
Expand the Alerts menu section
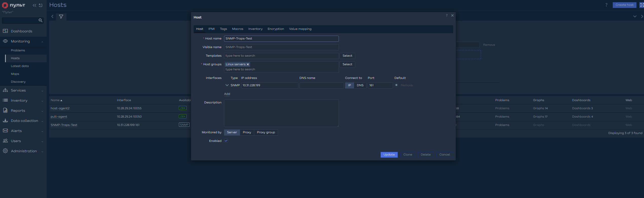click(42, 131)
